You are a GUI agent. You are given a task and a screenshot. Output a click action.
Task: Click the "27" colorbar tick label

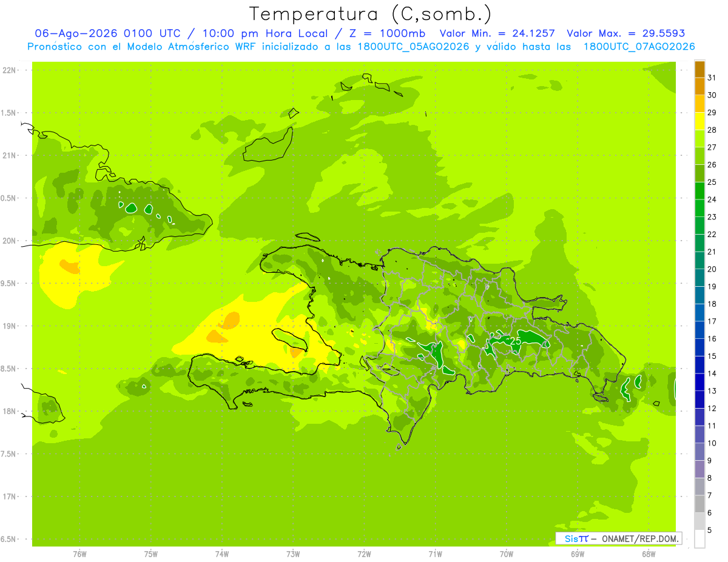tap(712, 147)
